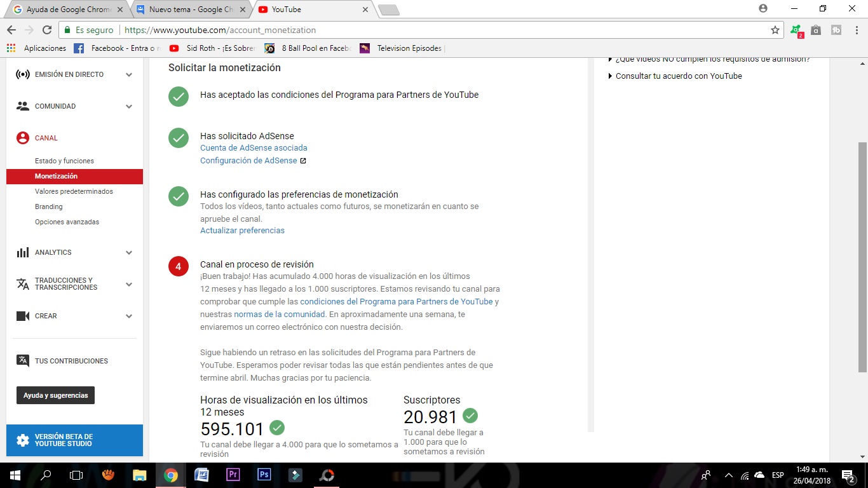Click the Canal account icon
The image size is (868, 488).
(23, 138)
